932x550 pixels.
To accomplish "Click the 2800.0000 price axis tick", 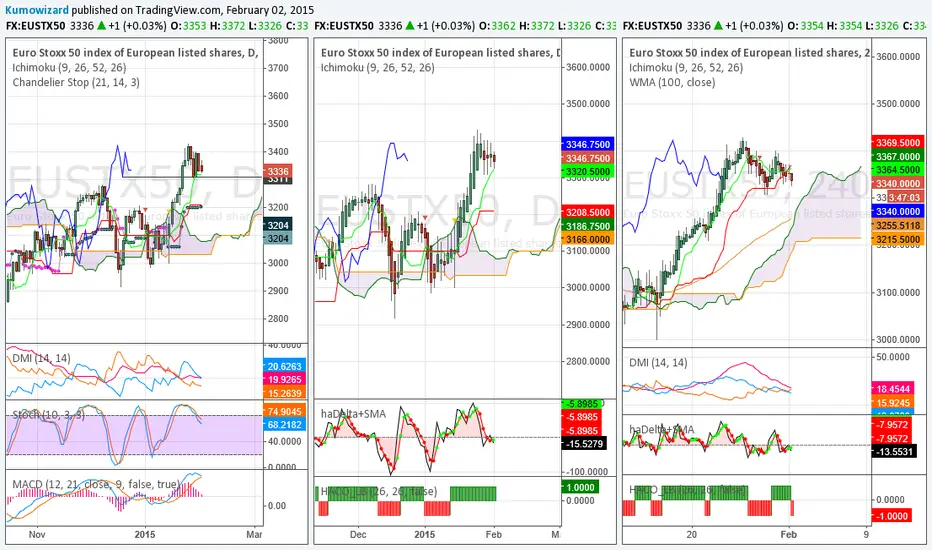I will pyautogui.click(x=588, y=361).
